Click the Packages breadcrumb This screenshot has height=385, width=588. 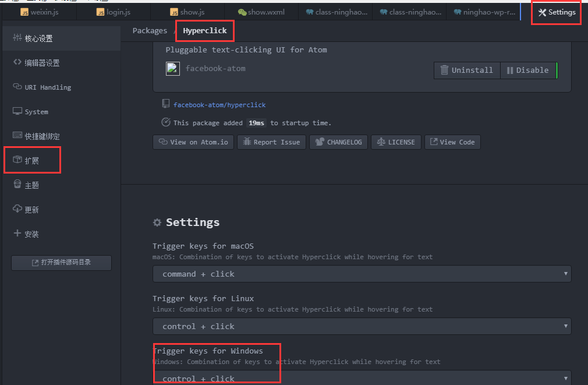150,30
